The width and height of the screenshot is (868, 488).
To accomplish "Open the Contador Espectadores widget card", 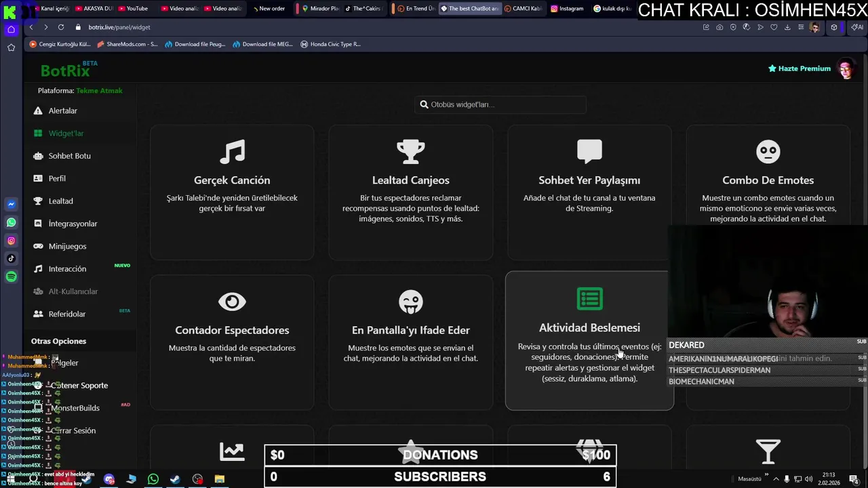I will (232, 342).
